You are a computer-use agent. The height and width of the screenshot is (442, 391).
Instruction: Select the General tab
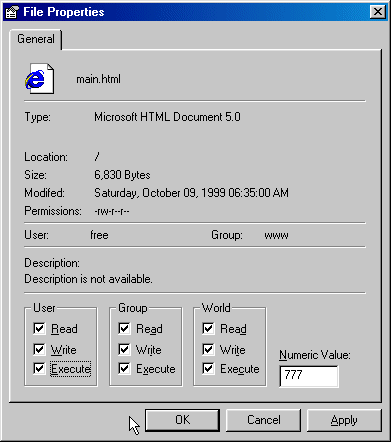[x=36, y=39]
